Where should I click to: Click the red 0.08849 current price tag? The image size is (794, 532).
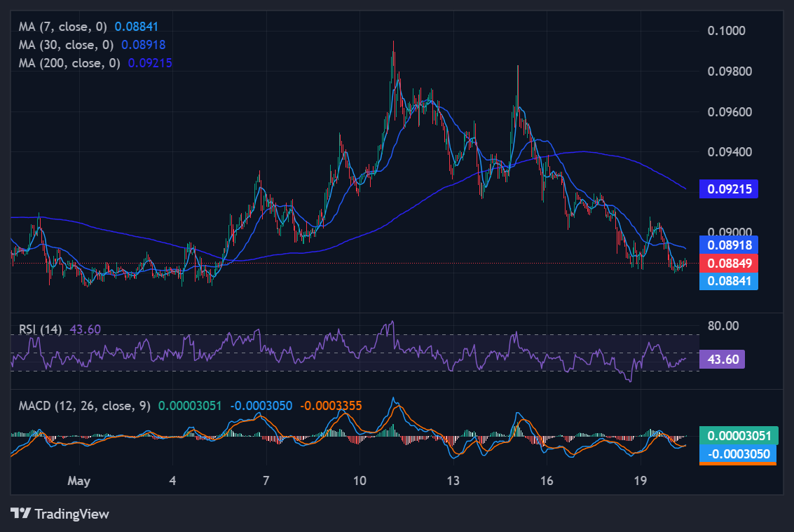tap(729, 263)
